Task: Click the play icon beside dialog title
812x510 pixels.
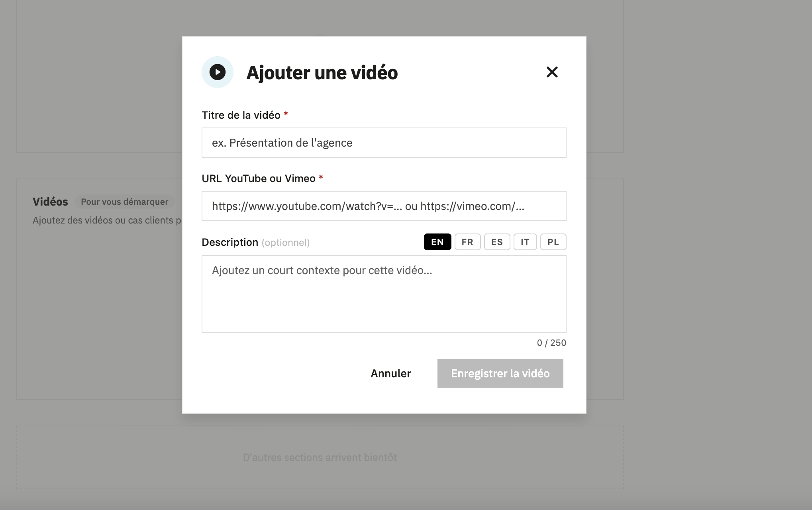Action: (218, 72)
